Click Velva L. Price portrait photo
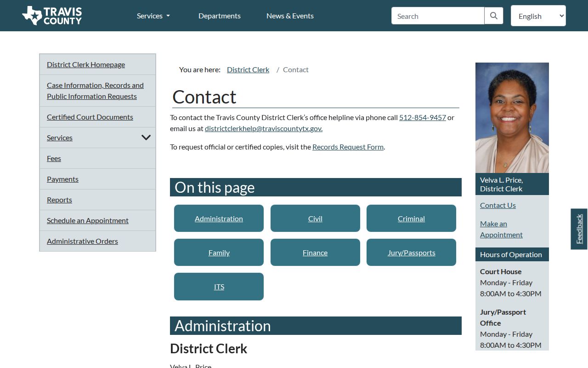Viewport: 588px width, 368px height. click(x=512, y=118)
